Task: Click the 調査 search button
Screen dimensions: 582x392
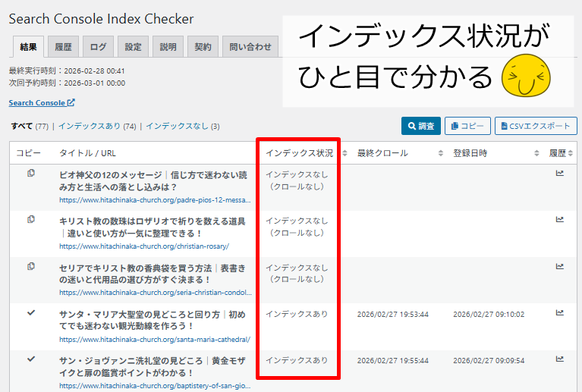Action: pyautogui.click(x=420, y=127)
